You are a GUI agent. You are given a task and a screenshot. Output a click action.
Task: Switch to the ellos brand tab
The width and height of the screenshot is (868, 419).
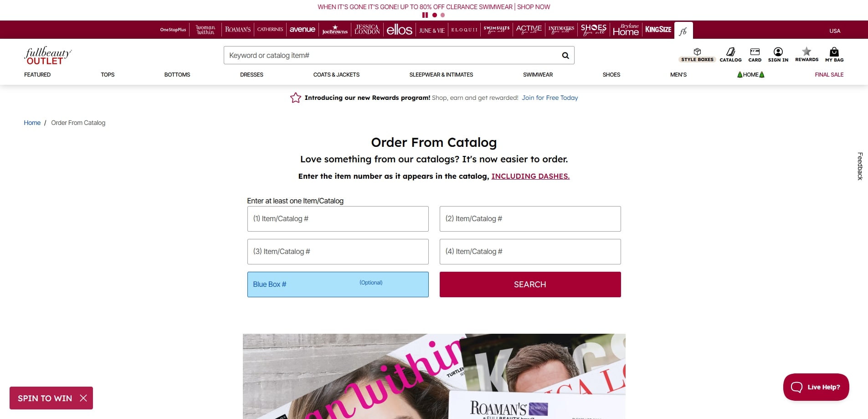[x=399, y=30]
